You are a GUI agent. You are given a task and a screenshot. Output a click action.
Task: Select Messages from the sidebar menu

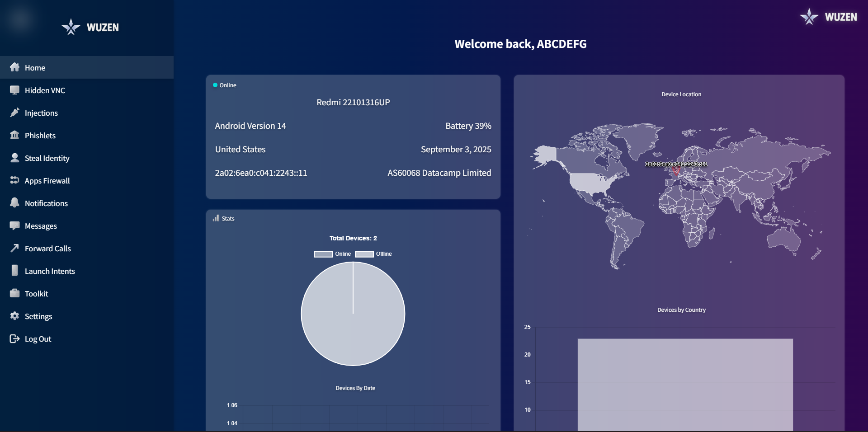point(40,225)
